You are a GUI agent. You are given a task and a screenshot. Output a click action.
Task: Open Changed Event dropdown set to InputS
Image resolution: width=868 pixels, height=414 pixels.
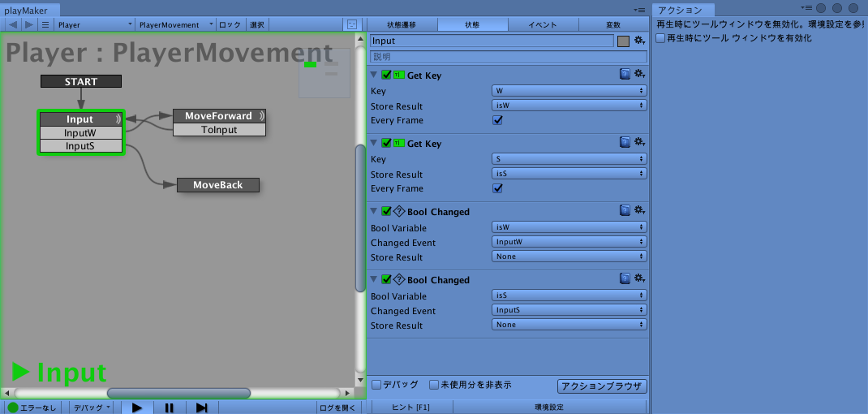[x=569, y=310]
